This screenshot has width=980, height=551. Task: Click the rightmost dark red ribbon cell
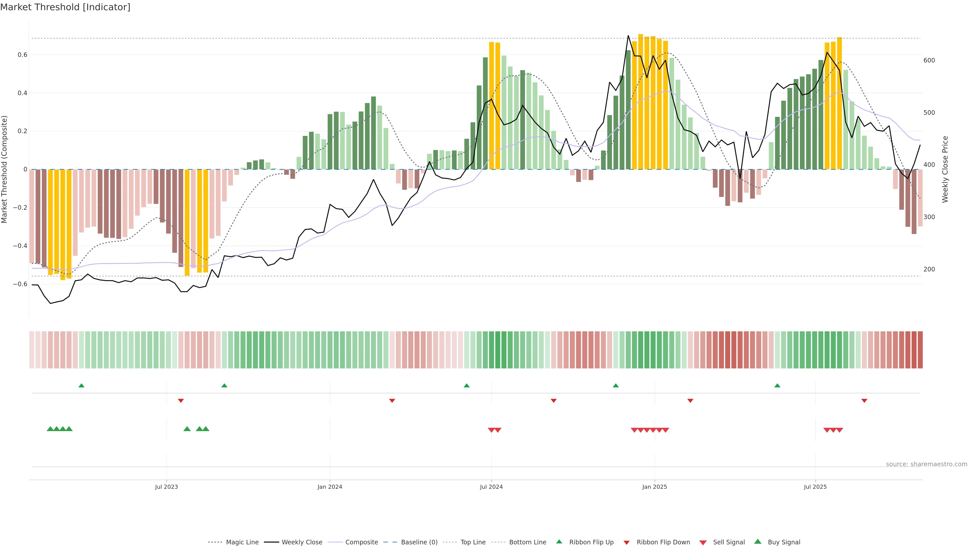[x=920, y=350]
